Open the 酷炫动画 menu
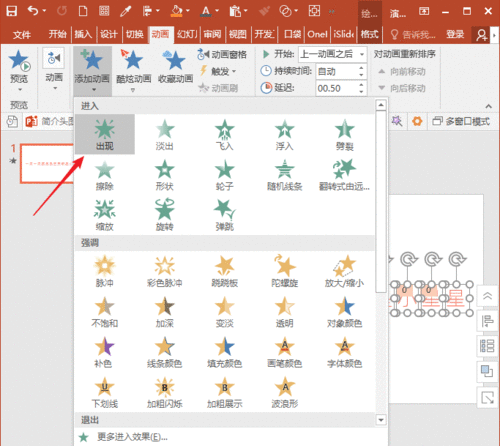The image size is (500, 446). tap(133, 71)
